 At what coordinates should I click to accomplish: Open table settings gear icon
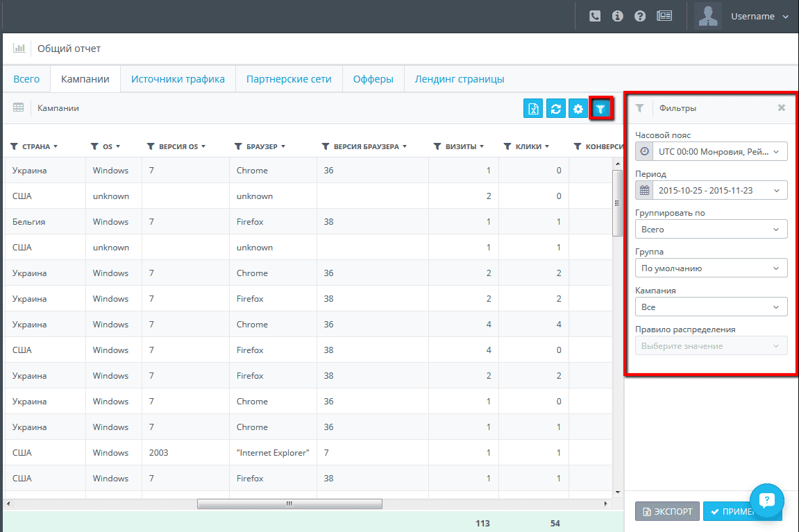578,108
